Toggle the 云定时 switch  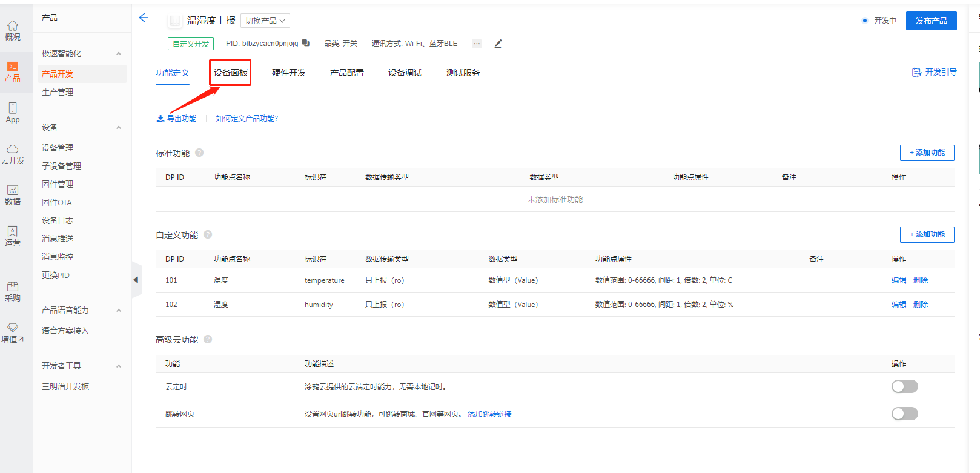pyautogui.click(x=904, y=386)
